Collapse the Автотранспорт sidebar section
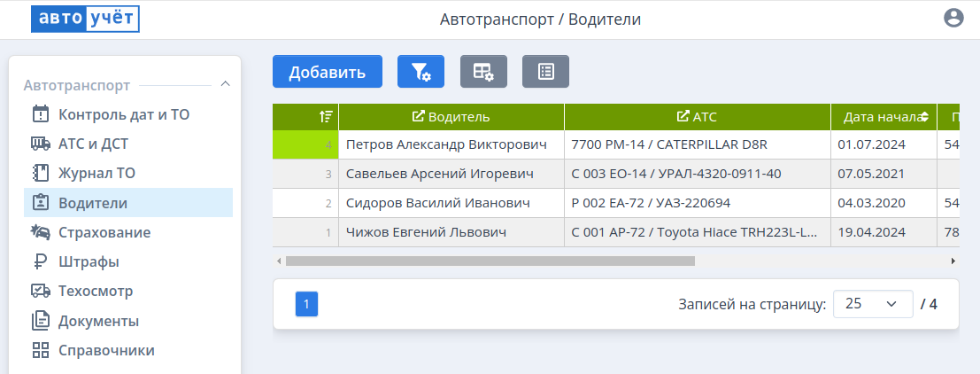The height and width of the screenshot is (374, 980). [225, 85]
